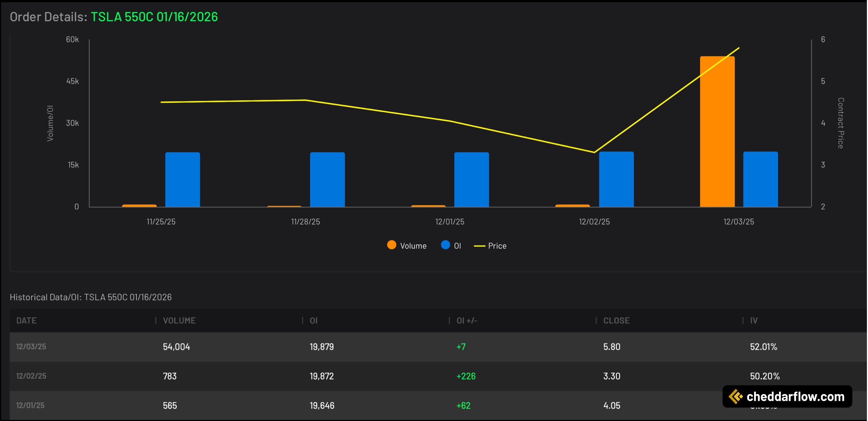Viewport: 868px width, 421px height.
Task: Sort by the OI +/- column header
Action: click(467, 321)
